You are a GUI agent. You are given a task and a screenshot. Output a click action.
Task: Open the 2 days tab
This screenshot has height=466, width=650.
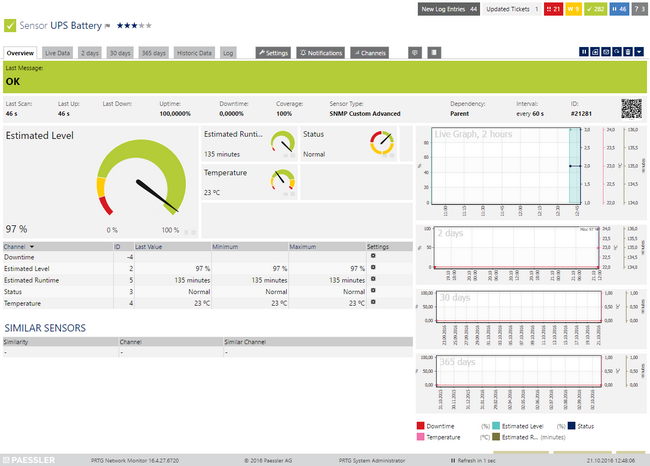coord(90,53)
